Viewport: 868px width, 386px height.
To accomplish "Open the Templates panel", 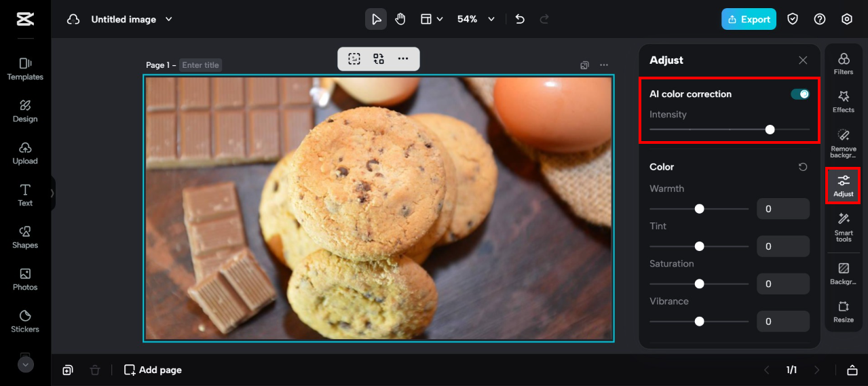I will 25,69.
